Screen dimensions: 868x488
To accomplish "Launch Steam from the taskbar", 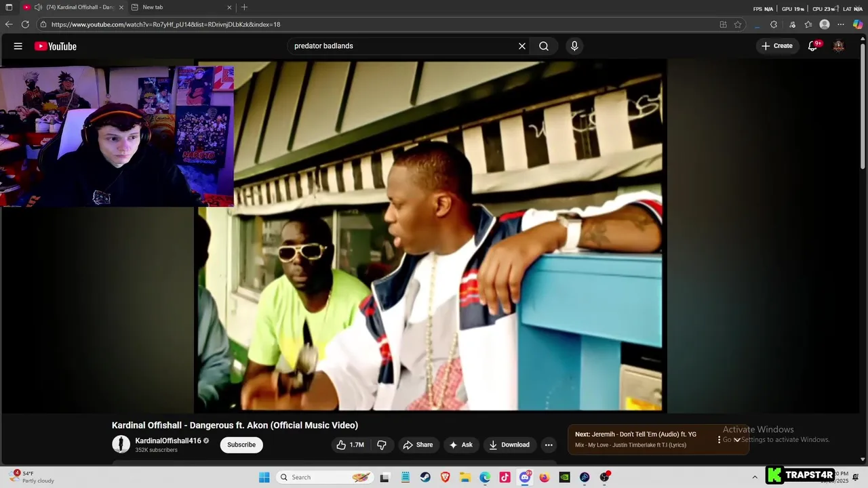I will 425,477.
